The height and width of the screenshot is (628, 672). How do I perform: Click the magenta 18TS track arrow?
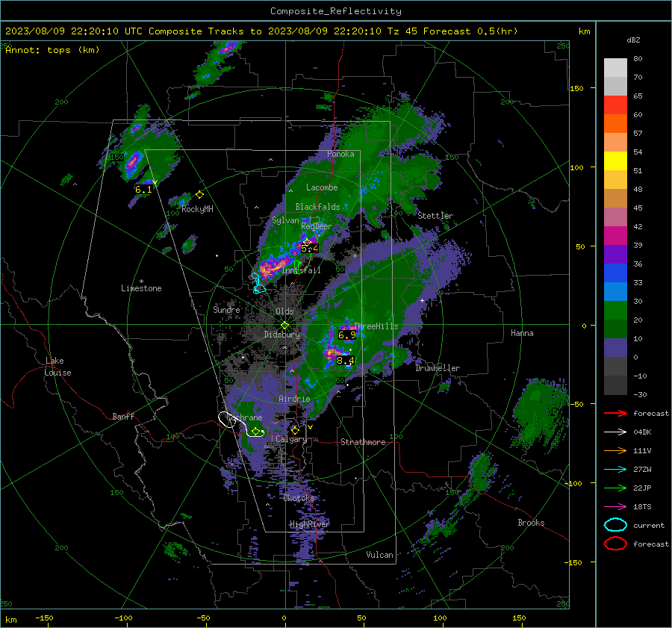tap(615, 507)
